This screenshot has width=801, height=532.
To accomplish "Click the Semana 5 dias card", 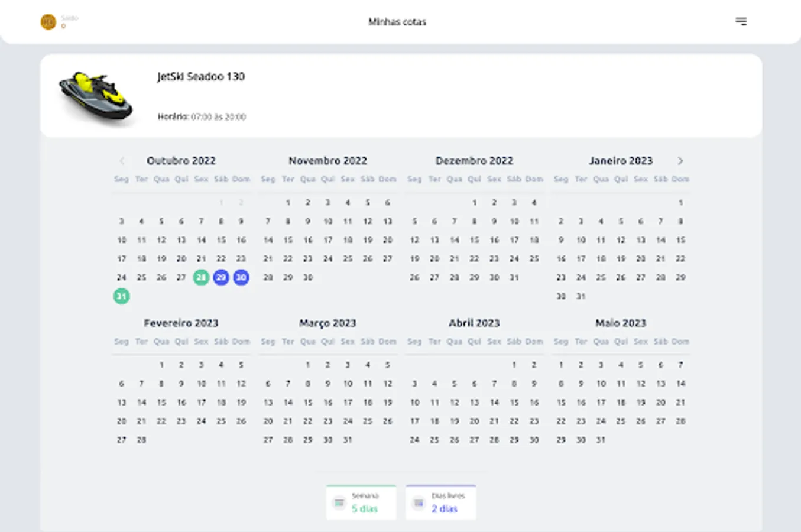I will pyautogui.click(x=361, y=503).
